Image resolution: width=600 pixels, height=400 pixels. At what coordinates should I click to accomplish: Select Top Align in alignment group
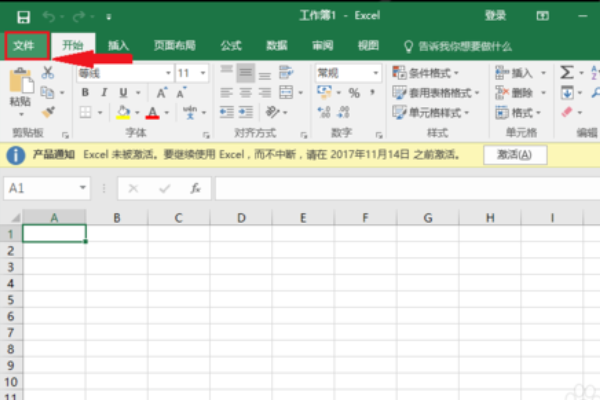[227, 72]
